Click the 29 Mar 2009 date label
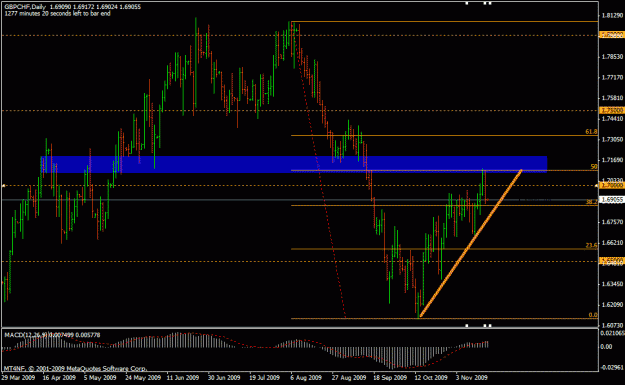 (18, 377)
